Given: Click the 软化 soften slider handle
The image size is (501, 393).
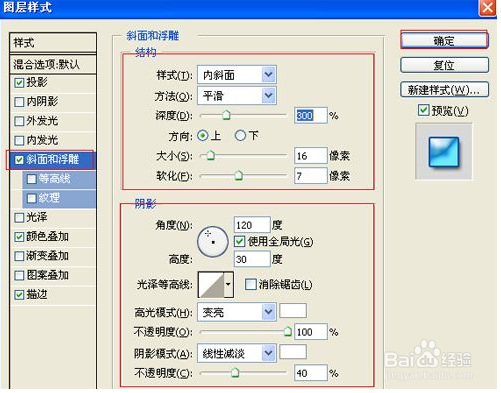Looking at the screenshot, I should pyautogui.click(x=239, y=175).
